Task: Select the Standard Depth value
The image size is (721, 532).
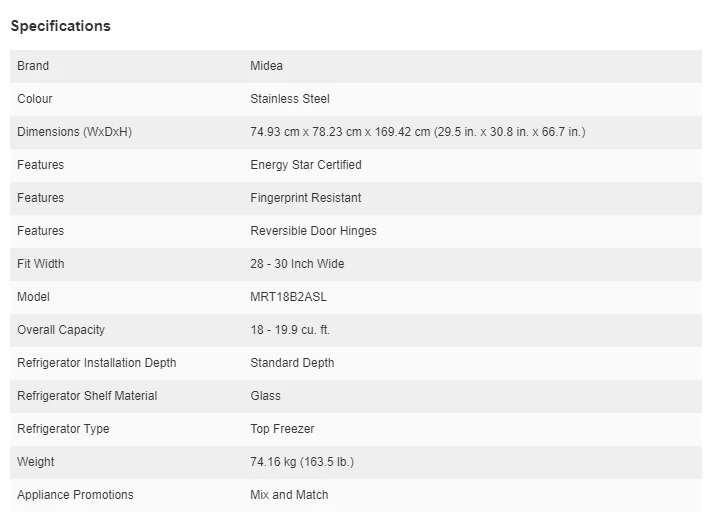Action: tap(292, 363)
